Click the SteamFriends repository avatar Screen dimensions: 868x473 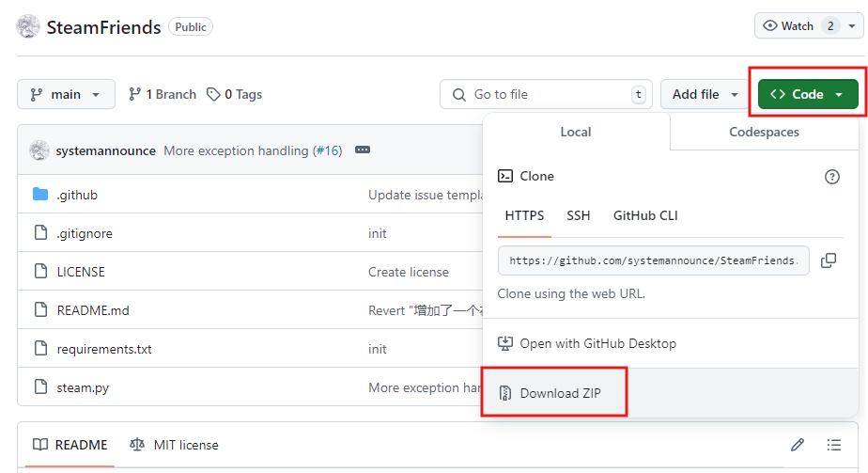[27, 26]
